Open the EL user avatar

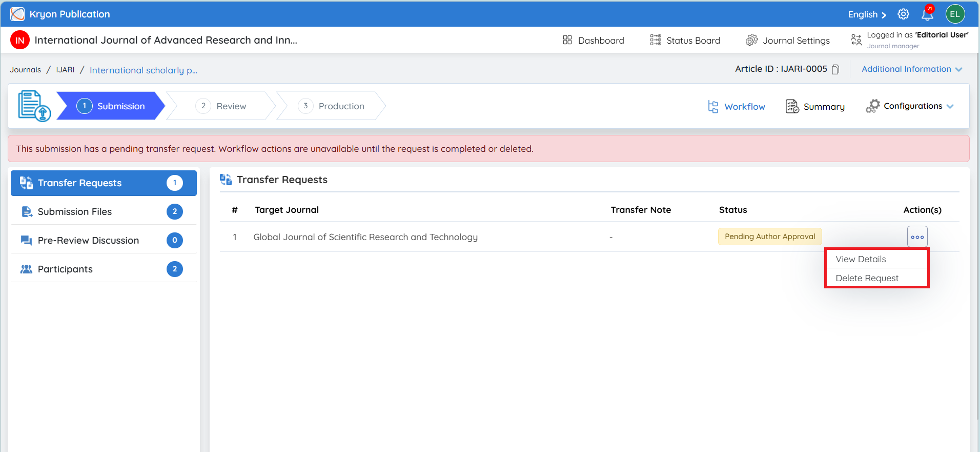coord(955,14)
